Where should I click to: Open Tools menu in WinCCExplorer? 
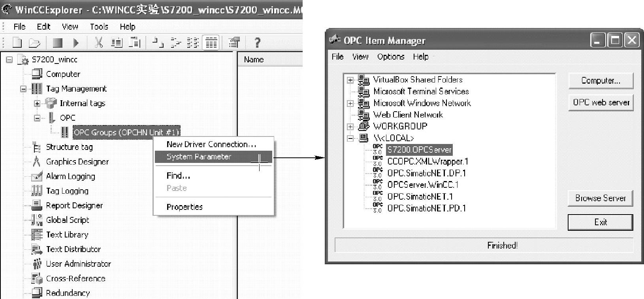[x=99, y=26]
